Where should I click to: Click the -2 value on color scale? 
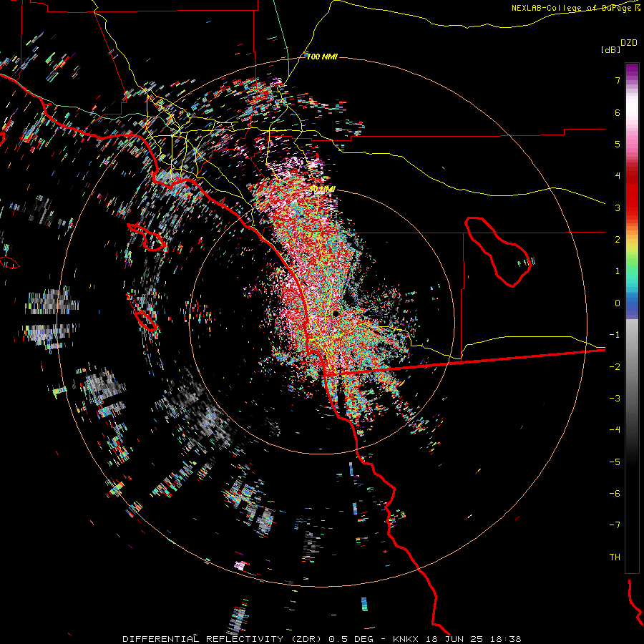click(x=615, y=367)
